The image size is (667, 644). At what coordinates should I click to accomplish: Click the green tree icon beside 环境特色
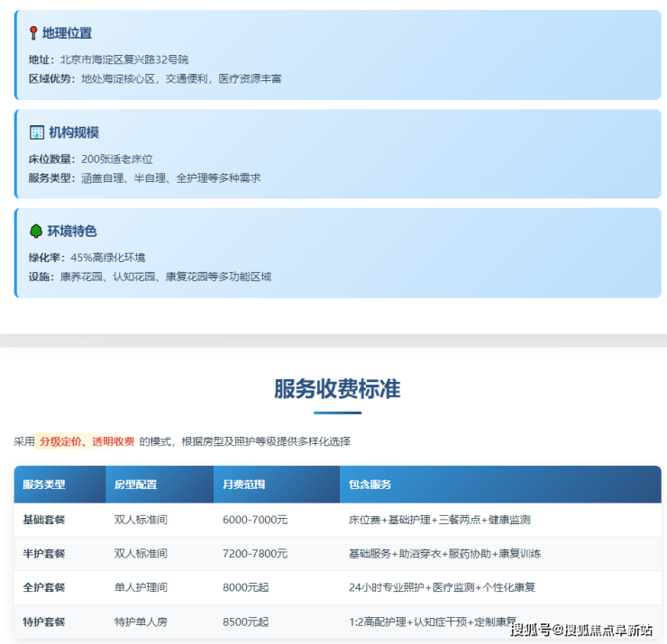coord(36,231)
